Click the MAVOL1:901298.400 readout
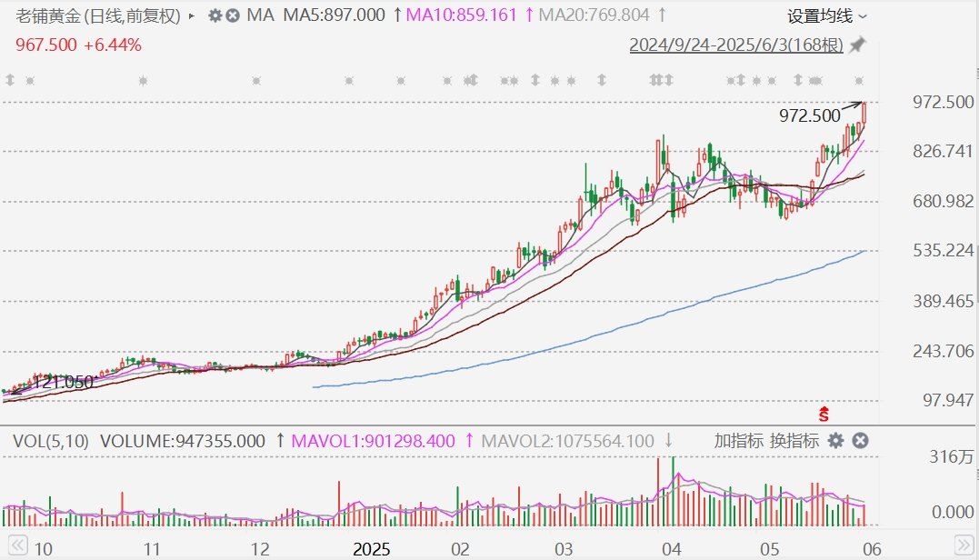The image size is (979, 560). [374, 442]
